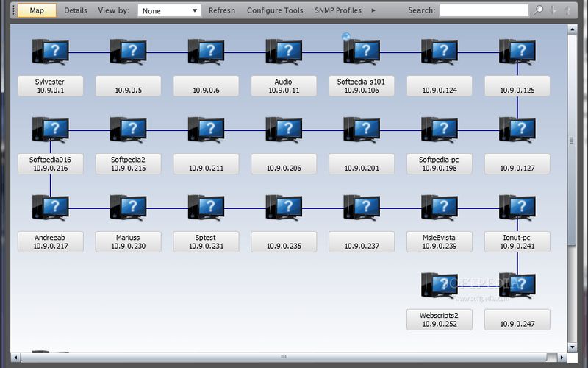Select the Andreeab computer icon
The width and height of the screenshot is (588, 368).
point(51,208)
